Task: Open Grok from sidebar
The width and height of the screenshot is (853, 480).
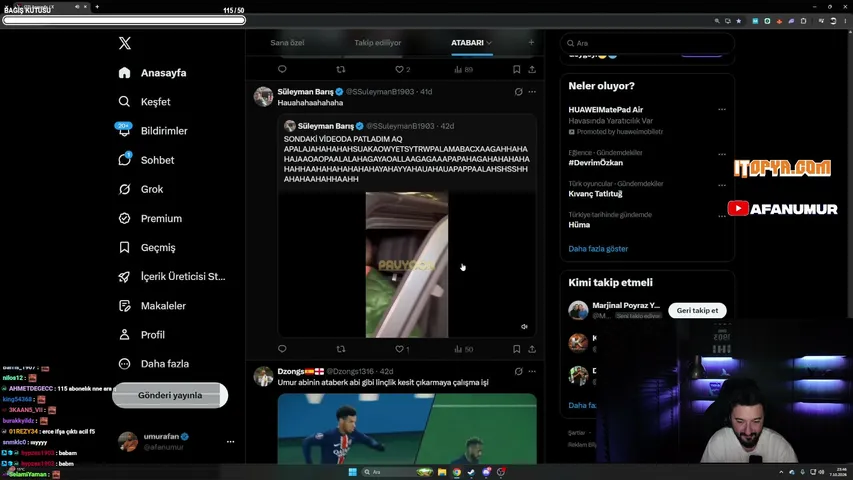Action: [x=141, y=189]
